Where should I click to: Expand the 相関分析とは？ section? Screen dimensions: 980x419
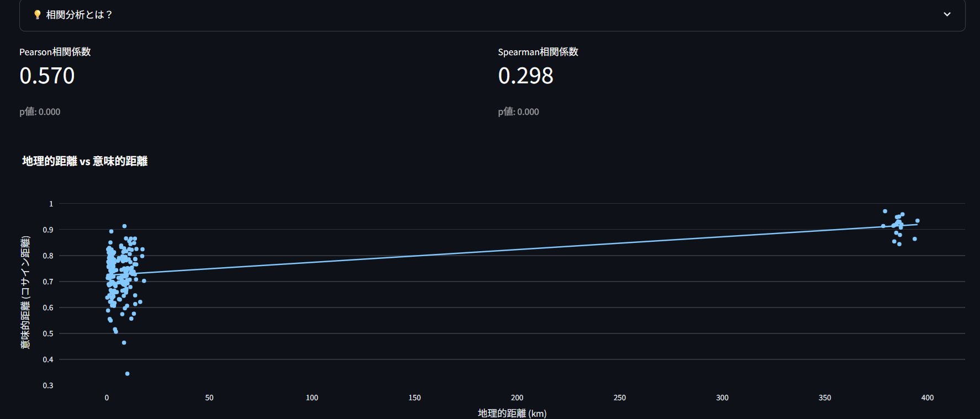click(80, 15)
